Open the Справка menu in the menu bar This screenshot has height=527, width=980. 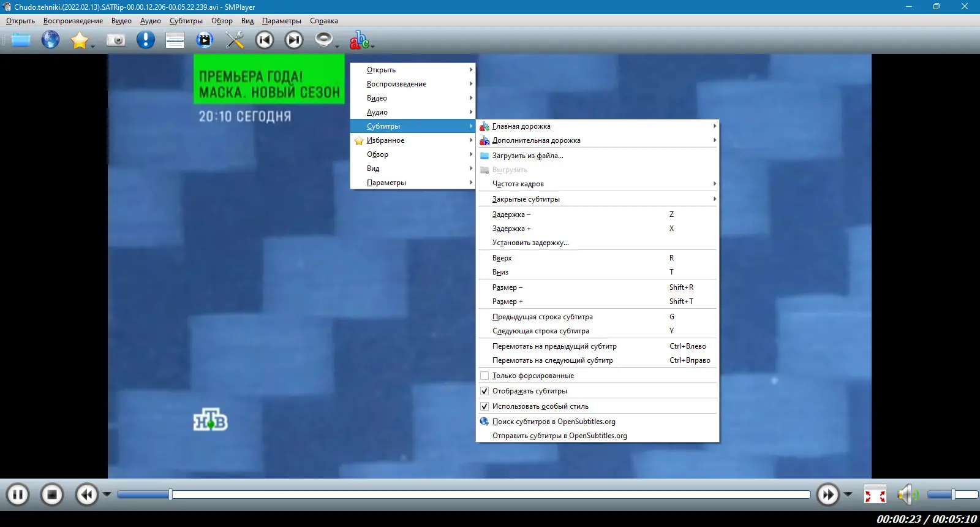coord(324,21)
